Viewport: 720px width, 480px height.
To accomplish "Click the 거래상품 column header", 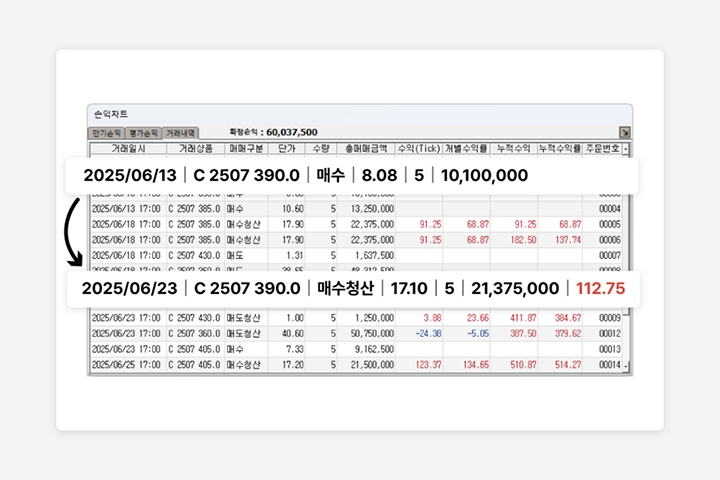I will click(195, 148).
